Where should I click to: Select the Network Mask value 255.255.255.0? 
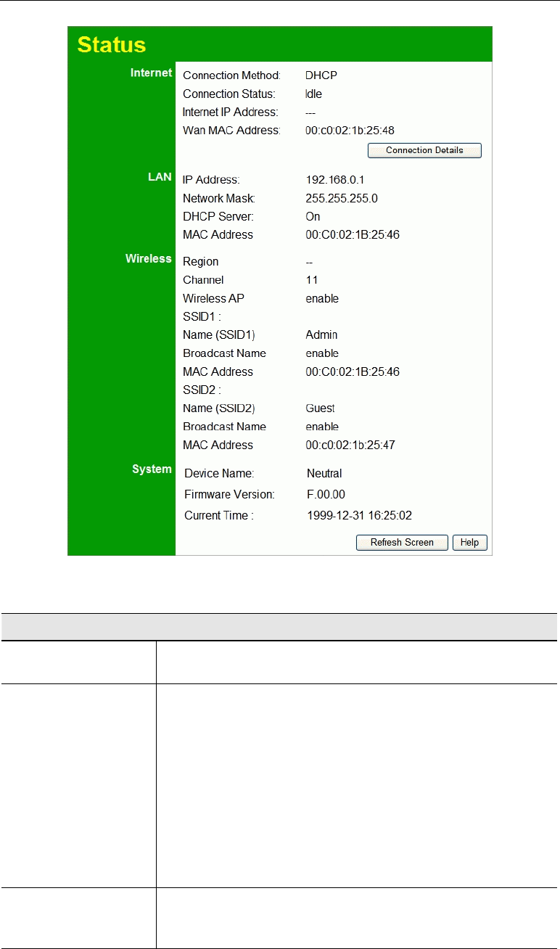coord(342,198)
